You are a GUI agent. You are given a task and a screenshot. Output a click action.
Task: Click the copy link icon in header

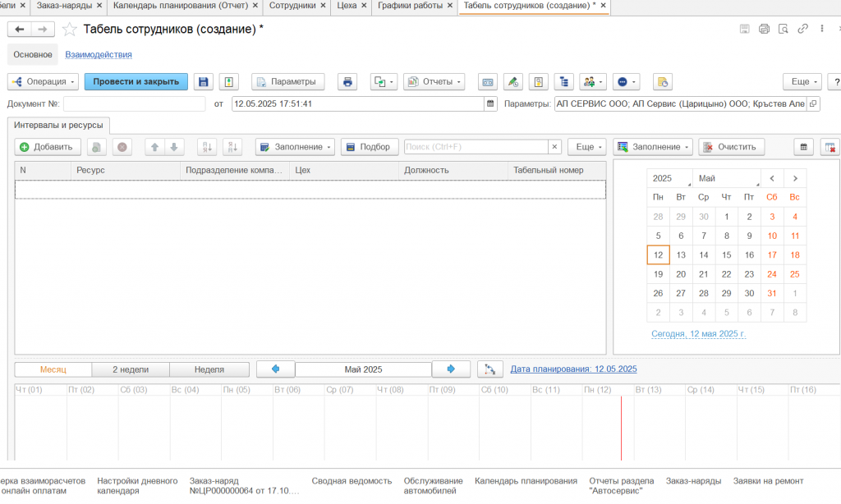click(802, 29)
